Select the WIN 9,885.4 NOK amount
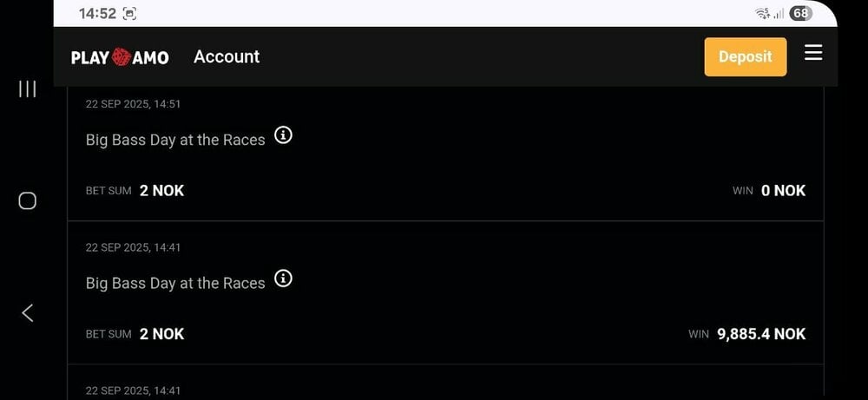The height and width of the screenshot is (400, 868). click(761, 333)
